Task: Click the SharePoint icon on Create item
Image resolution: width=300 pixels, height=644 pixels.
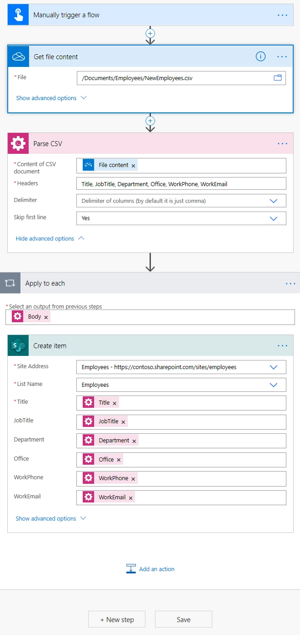Action: point(18,345)
